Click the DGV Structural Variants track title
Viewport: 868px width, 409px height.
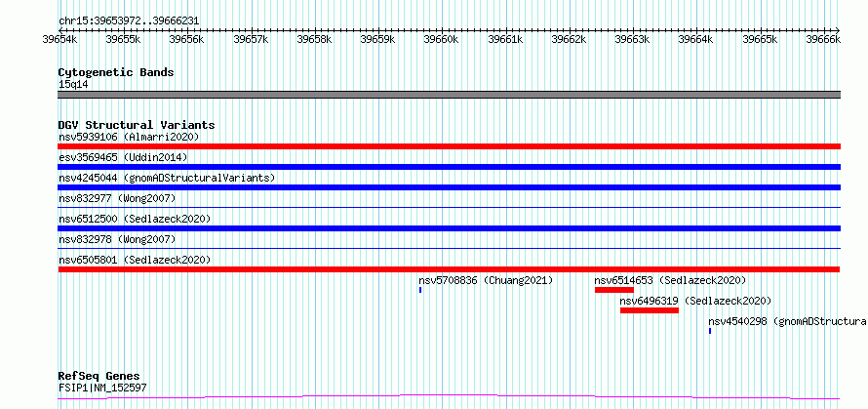click(x=137, y=125)
